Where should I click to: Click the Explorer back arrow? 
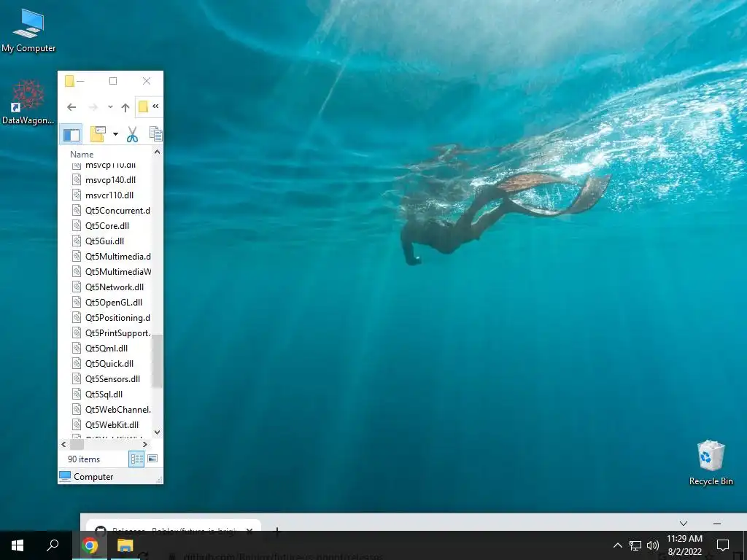71,107
